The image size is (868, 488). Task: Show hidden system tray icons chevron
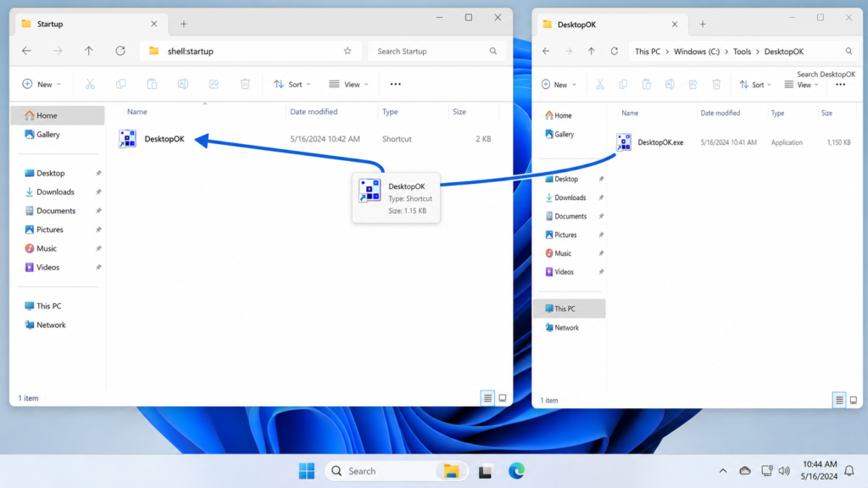coord(723,471)
